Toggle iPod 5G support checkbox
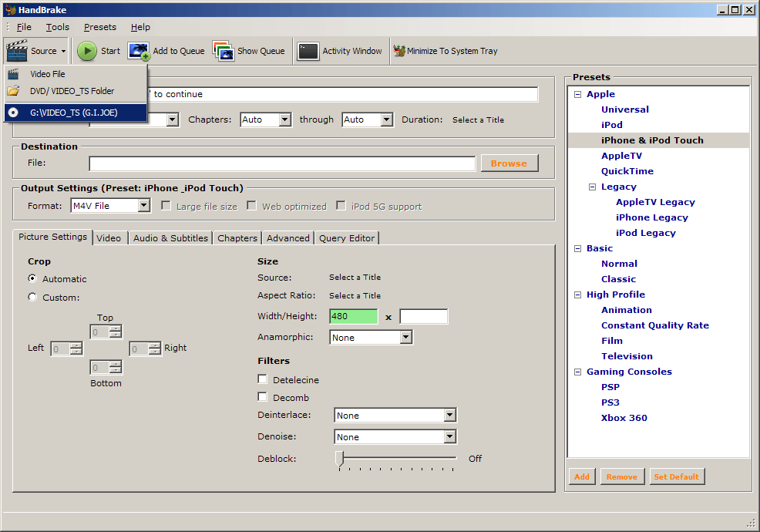 pos(341,206)
